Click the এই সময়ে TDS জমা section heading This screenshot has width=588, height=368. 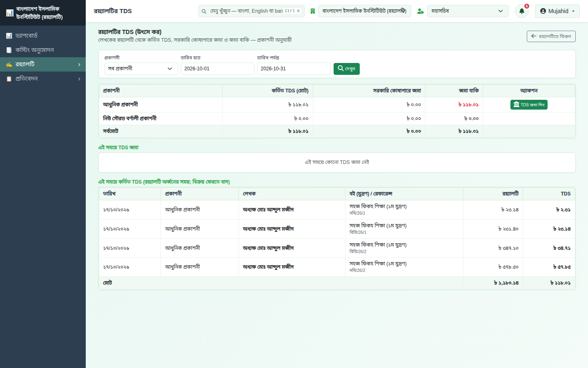[118, 148]
